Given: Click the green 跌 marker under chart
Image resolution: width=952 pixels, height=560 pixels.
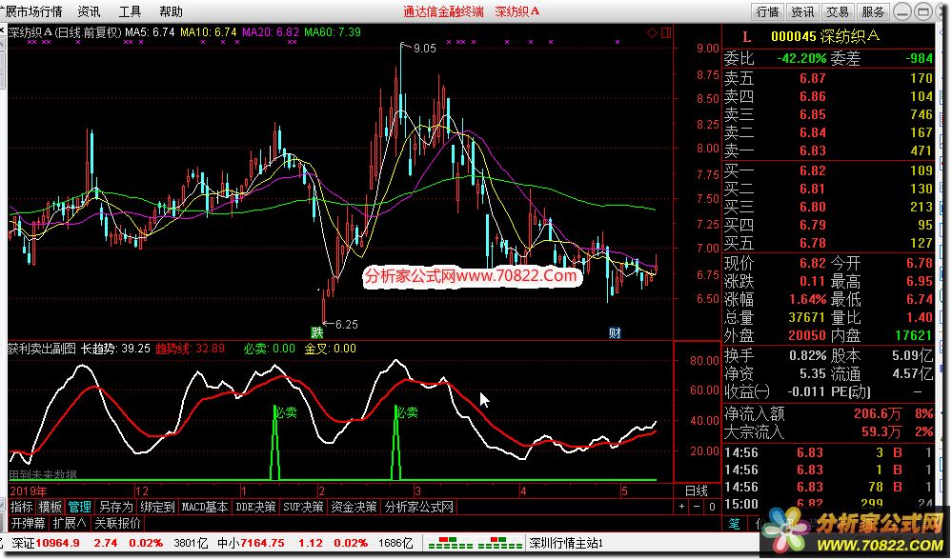Looking at the screenshot, I should click(x=317, y=332).
